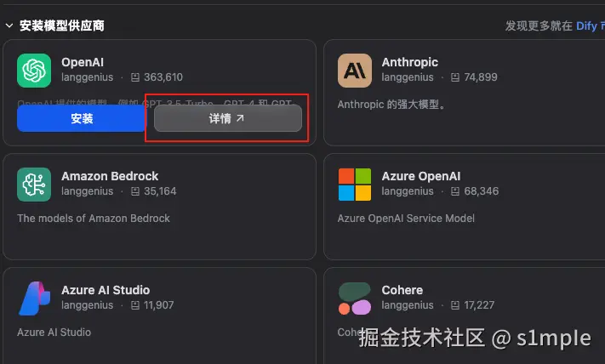The image size is (605, 364).
Task: Click the Azure AI Studio logo
Action: pyautogui.click(x=35, y=298)
